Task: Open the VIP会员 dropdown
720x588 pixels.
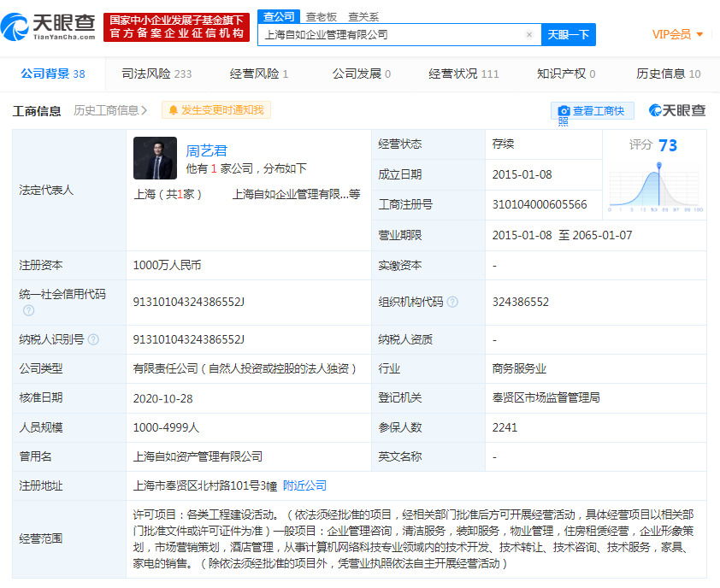Action: click(678, 34)
